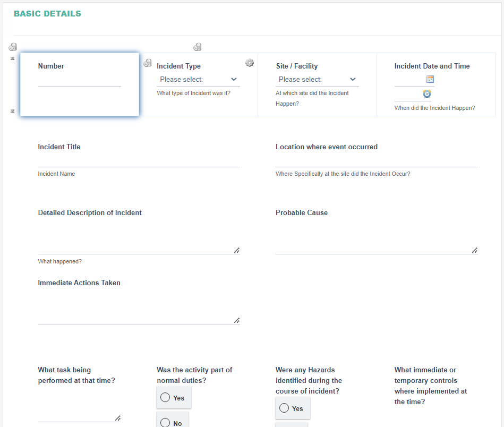Click the trash icon beside the Incident Type label
Image resolution: width=504 pixels, height=427 pixels.
point(148,63)
